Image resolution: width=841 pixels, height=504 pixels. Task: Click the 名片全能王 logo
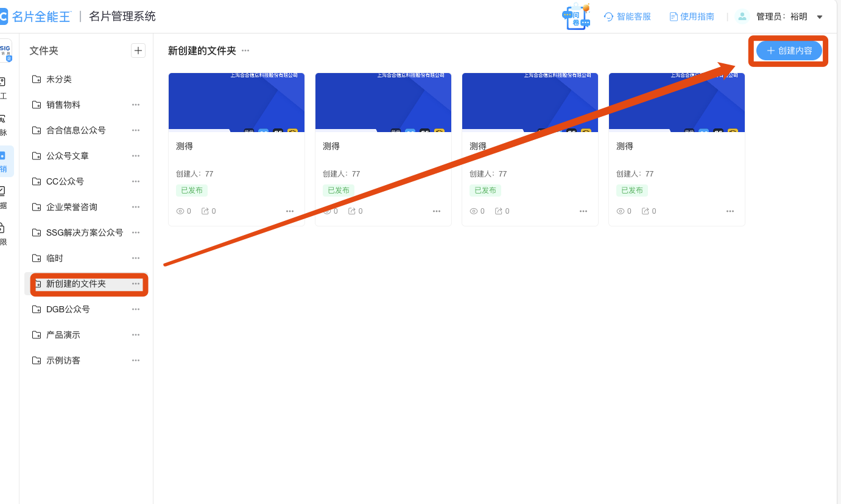(x=35, y=16)
